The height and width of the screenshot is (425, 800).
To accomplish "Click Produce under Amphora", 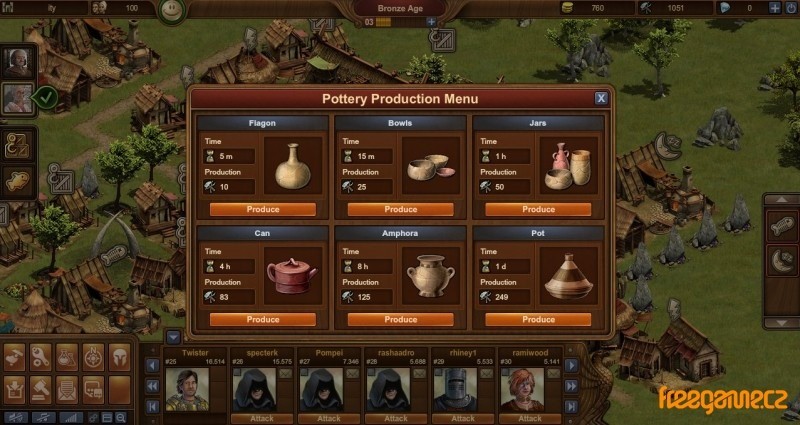I will [x=401, y=319].
